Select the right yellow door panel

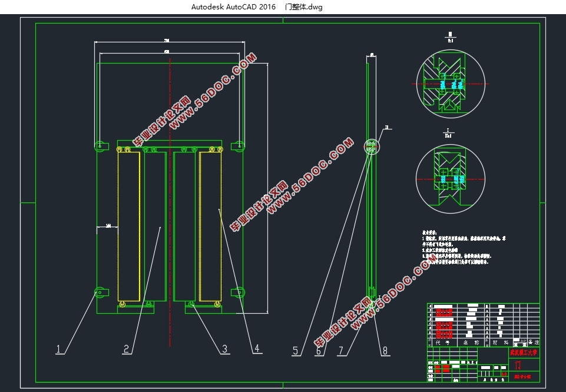210,227
